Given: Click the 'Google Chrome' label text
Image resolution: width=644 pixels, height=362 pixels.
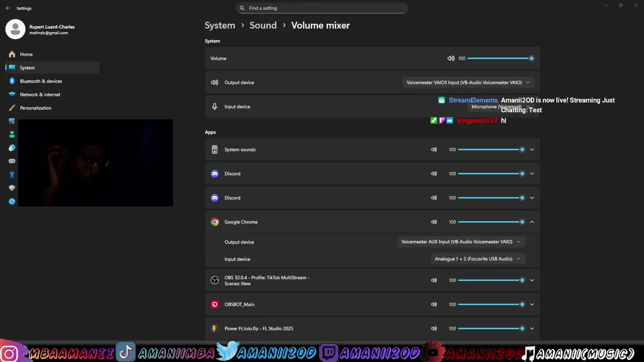Looking at the screenshot, I should pyautogui.click(x=241, y=222).
